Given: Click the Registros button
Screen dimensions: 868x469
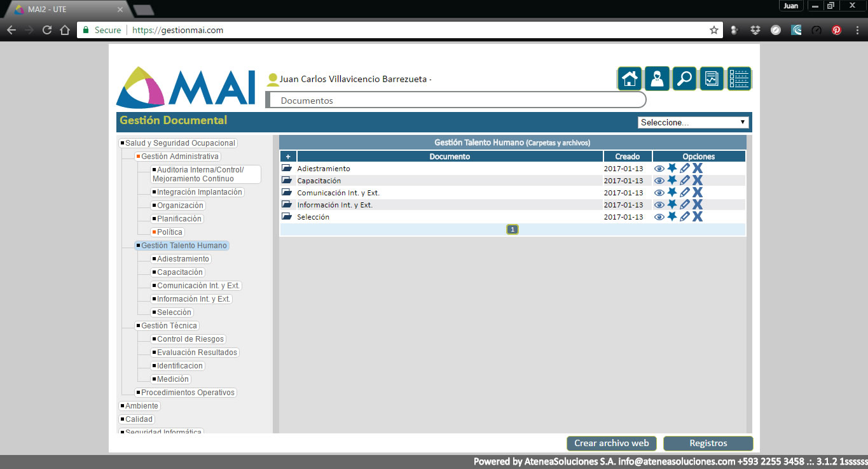Looking at the screenshot, I should (708, 444).
